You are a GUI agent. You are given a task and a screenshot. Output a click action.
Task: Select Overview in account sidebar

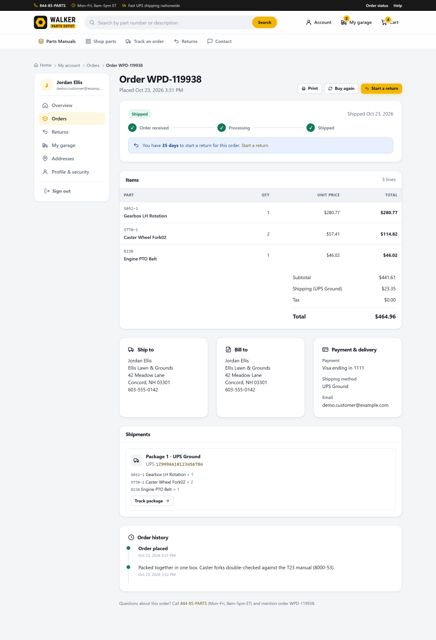click(x=72, y=105)
